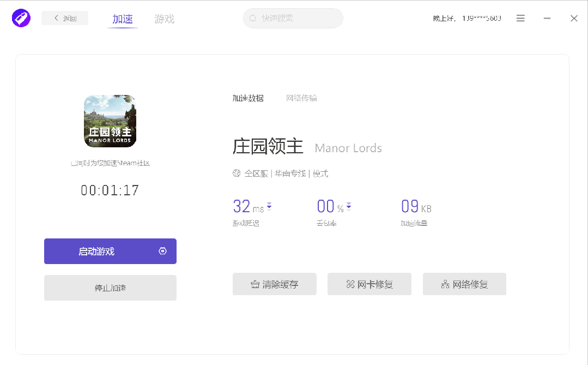Image resolution: width=588 pixels, height=365 pixels.
Task: Launch the game with 启动游戏
Action: pyautogui.click(x=98, y=252)
